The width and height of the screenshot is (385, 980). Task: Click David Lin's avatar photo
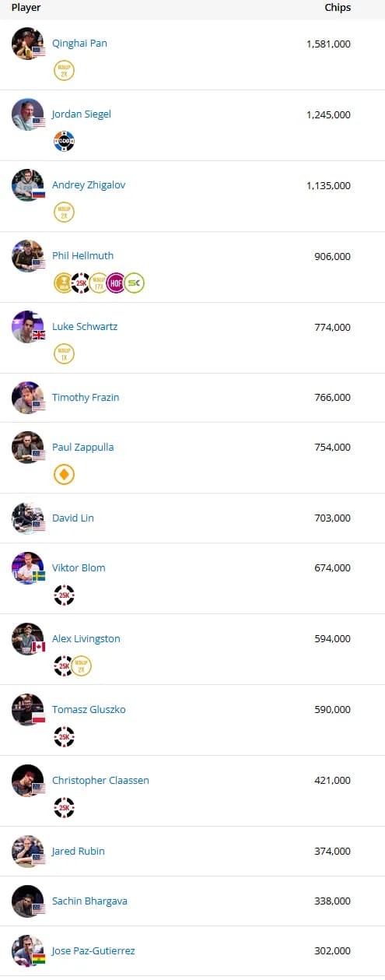28,518
